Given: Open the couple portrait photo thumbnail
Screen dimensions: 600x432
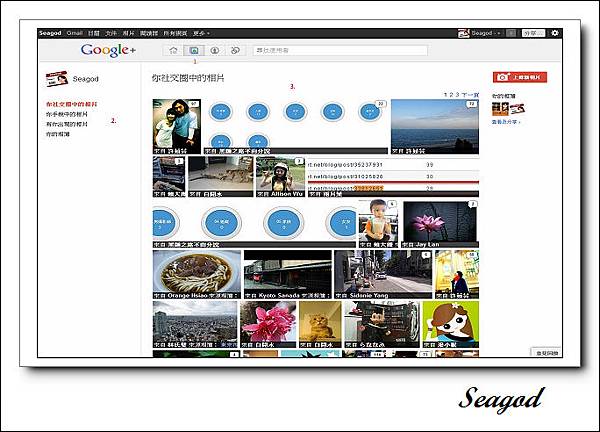Looking at the screenshot, I should pos(176,127).
